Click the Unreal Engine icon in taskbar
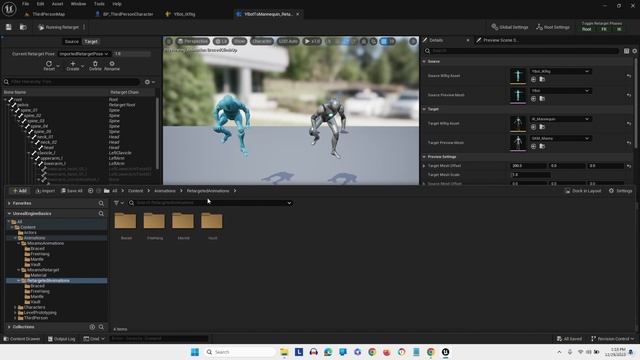The width and height of the screenshot is (640, 360). pyautogui.click(x=445, y=352)
